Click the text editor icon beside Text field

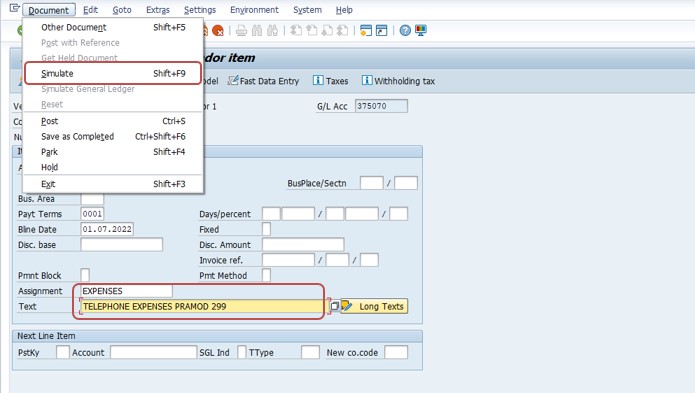coord(335,306)
